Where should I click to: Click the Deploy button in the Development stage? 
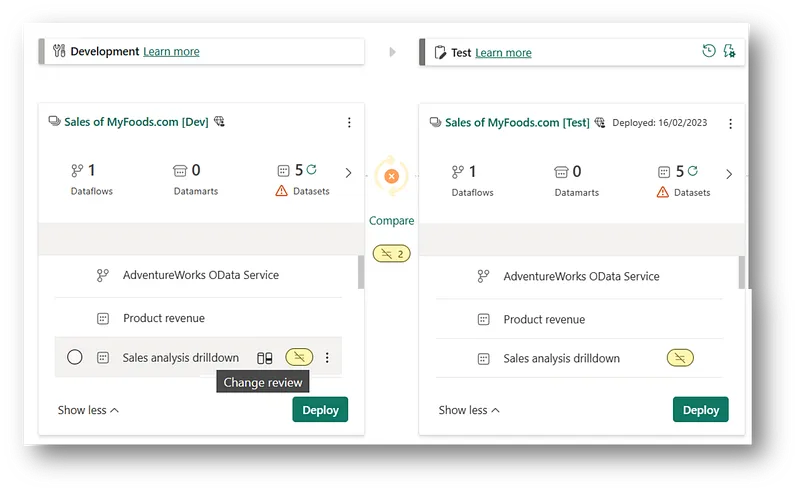[x=320, y=410]
